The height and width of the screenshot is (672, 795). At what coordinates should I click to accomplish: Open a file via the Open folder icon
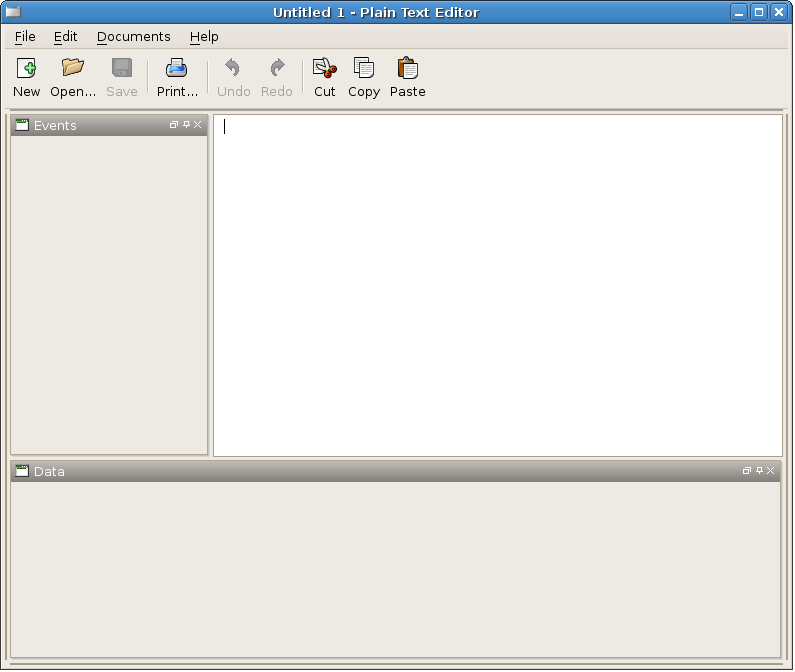coord(73,67)
